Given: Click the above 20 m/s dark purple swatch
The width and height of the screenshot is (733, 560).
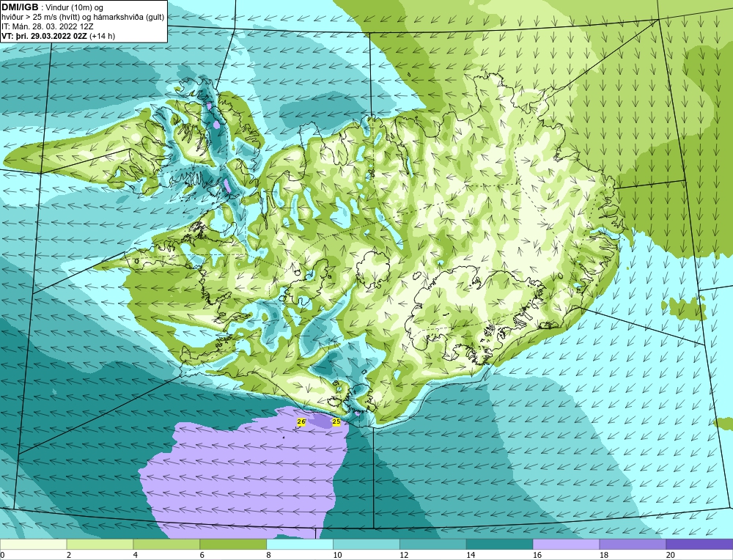Looking at the screenshot, I should (x=699, y=544).
